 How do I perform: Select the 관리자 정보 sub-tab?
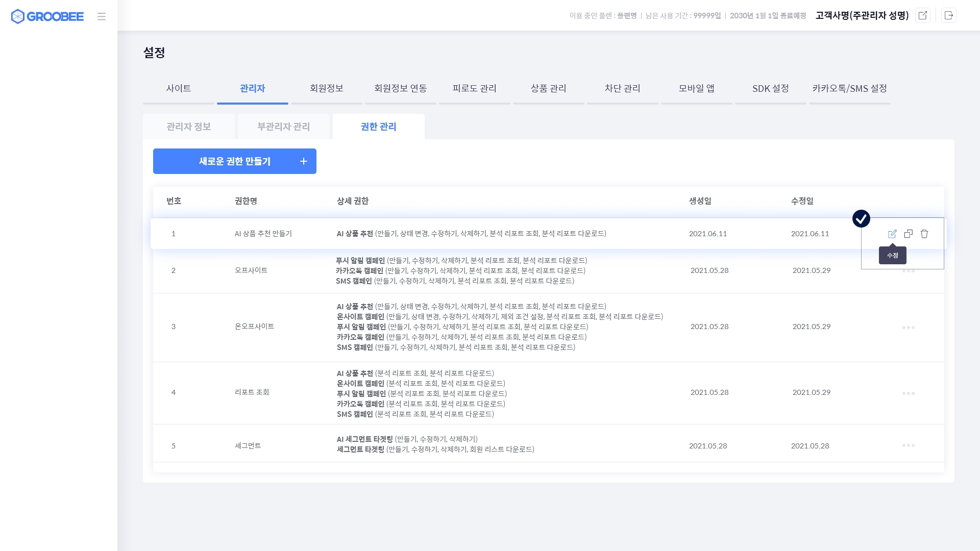click(x=189, y=127)
